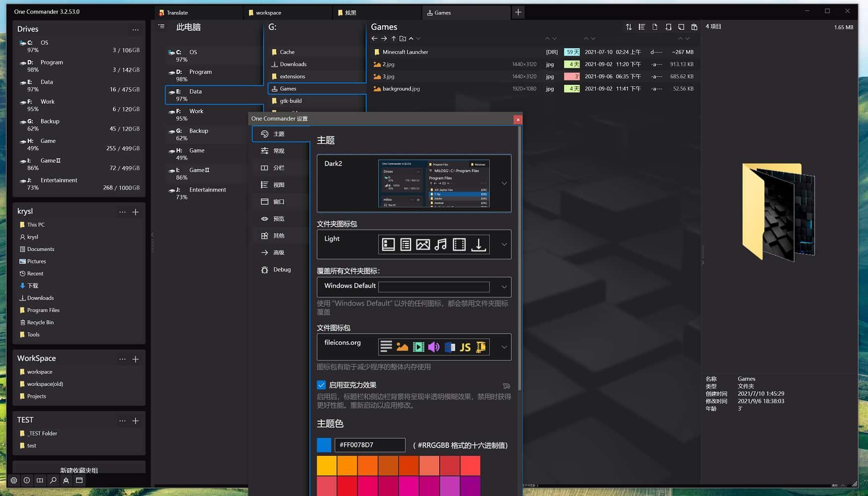Toggle dual-pane layout from bottom toolbar
This screenshot has width=868, height=496.
40,480
